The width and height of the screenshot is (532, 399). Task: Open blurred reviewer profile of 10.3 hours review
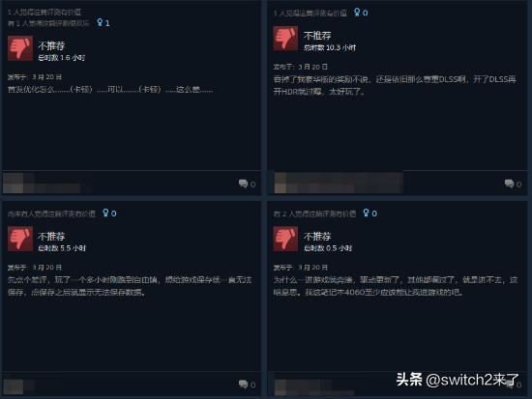[x=339, y=183]
